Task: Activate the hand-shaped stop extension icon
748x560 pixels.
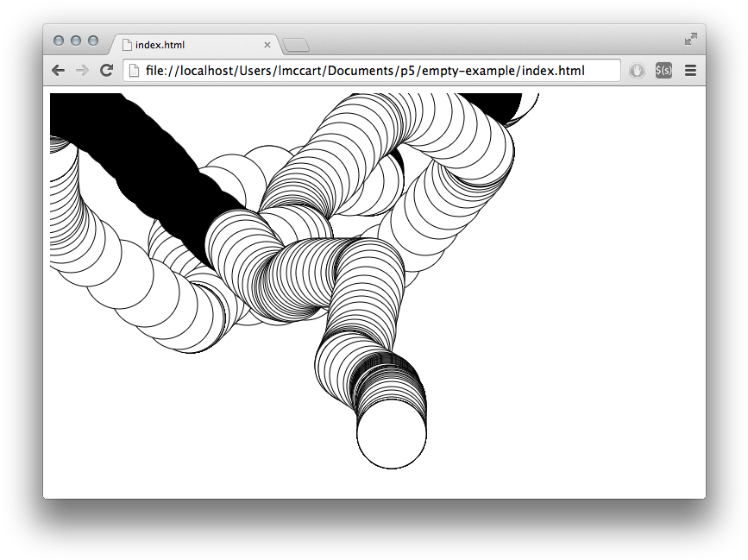Action: pos(637,70)
